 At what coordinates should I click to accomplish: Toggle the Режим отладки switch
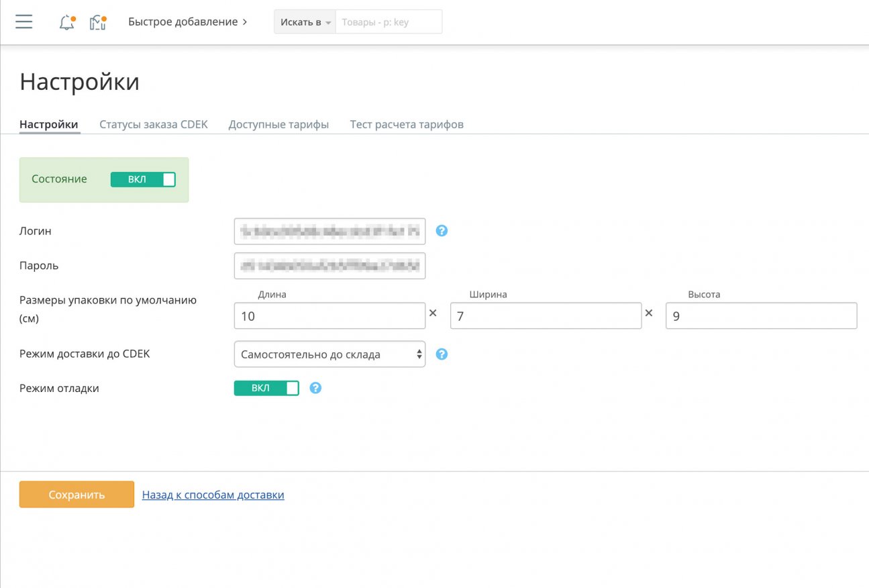click(x=266, y=388)
